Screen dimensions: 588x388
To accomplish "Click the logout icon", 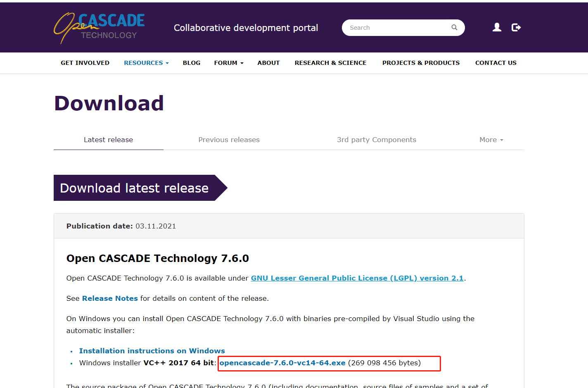I will pos(516,27).
